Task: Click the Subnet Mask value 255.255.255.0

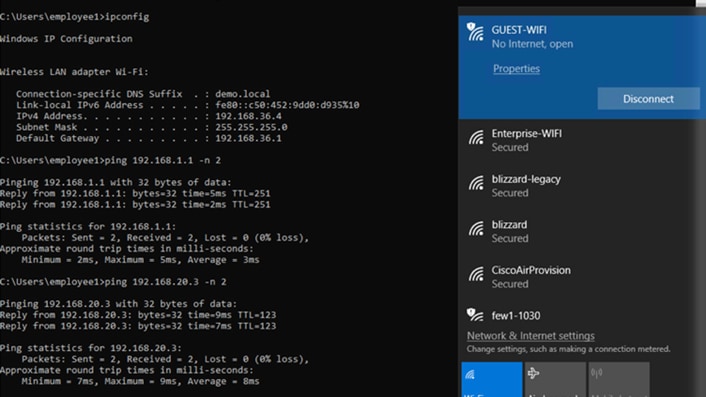Action: (251, 127)
